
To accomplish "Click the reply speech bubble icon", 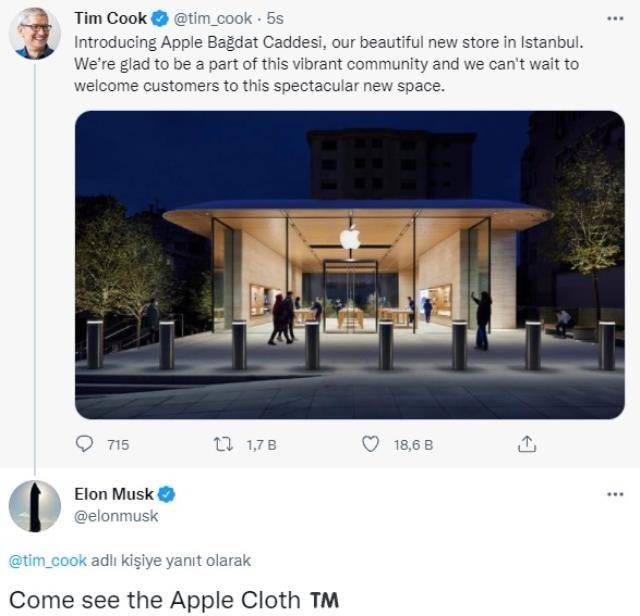I will click(x=86, y=444).
